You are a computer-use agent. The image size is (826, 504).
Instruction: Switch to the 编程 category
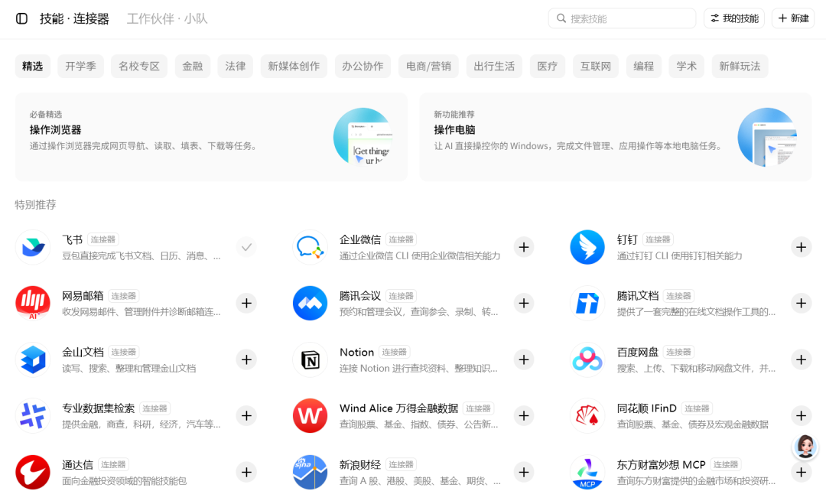pyautogui.click(x=644, y=67)
